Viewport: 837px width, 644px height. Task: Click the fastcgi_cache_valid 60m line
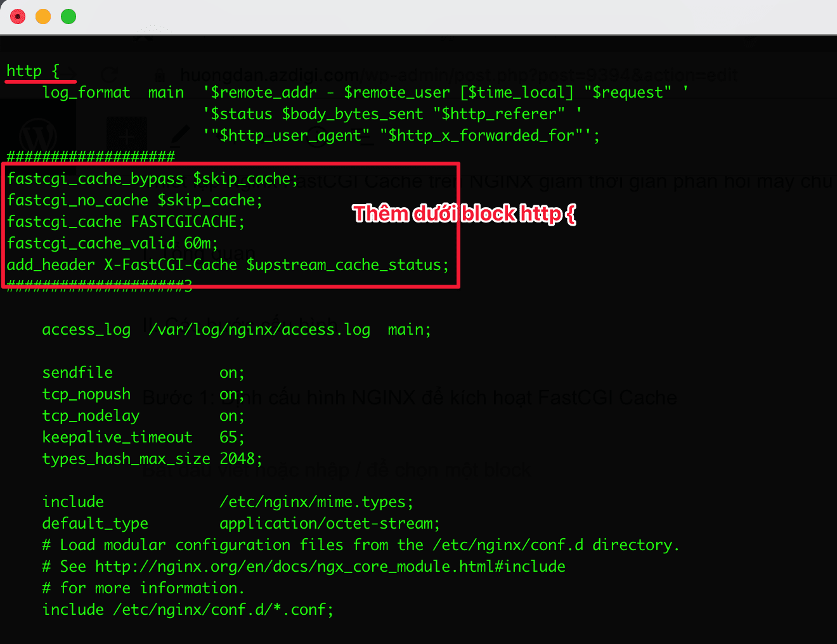point(112,243)
